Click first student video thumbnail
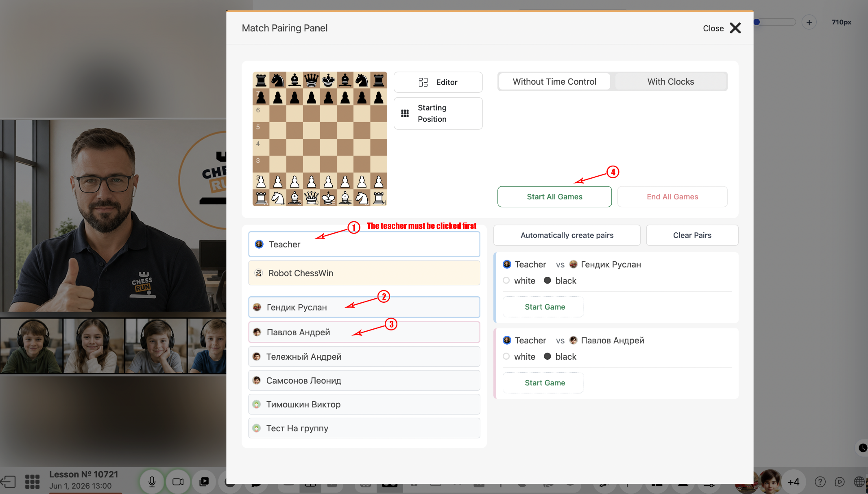Image resolution: width=868 pixels, height=494 pixels. pyautogui.click(x=32, y=346)
